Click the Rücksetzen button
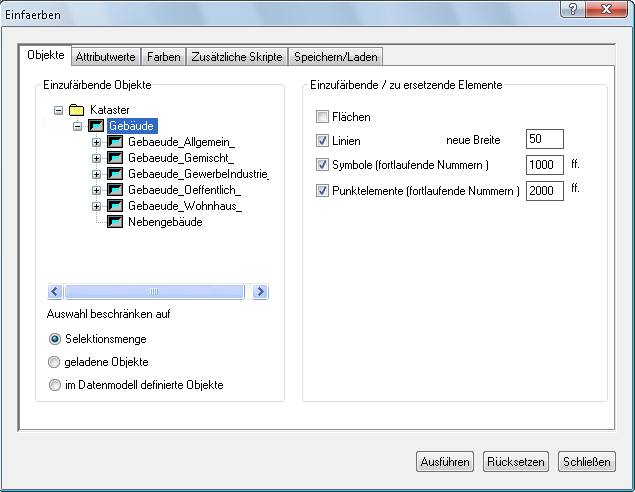This screenshot has height=492, width=635. tap(514, 461)
